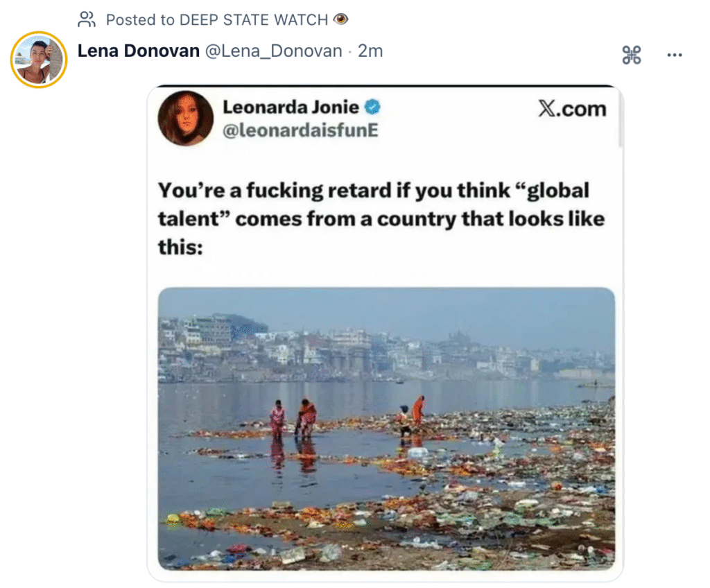Screen dimensions: 710x588
Task: Open the three-dot more options menu
Action: tap(675, 55)
